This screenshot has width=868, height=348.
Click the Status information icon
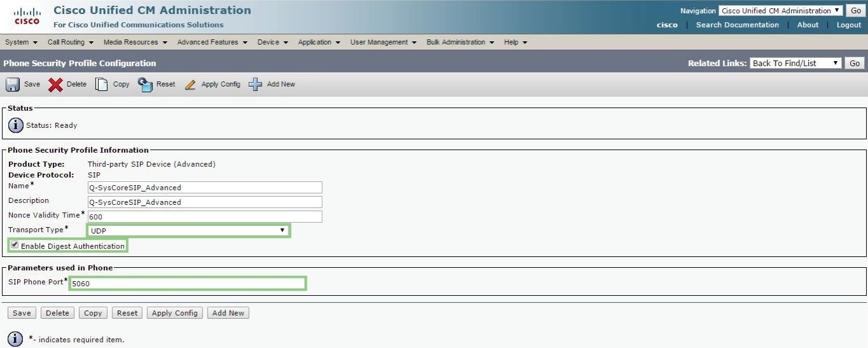click(15, 125)
